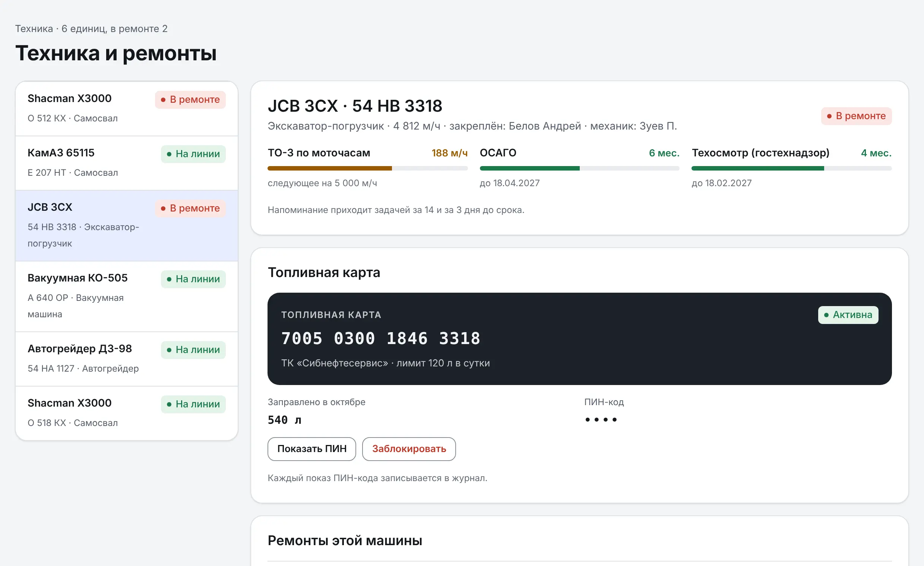
Task: Click the card number 7005 0300 1846 3318
Action: pyautogui.click(x=381, y=338)
